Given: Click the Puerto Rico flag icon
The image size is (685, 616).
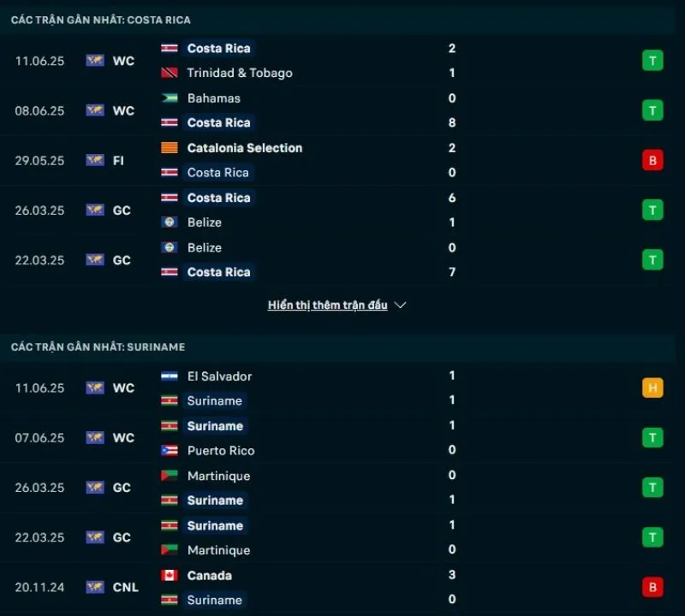Looking at the screenshot, I should click(x=170, y=450).
